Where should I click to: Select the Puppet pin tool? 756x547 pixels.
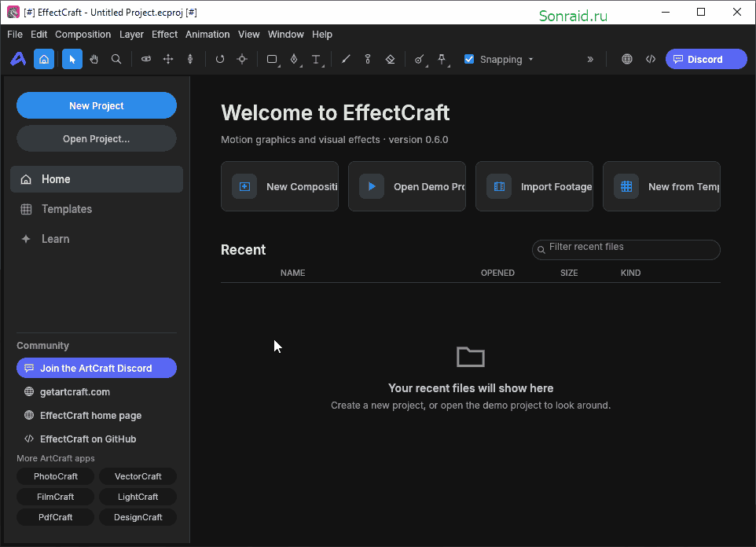click(442, 59)
